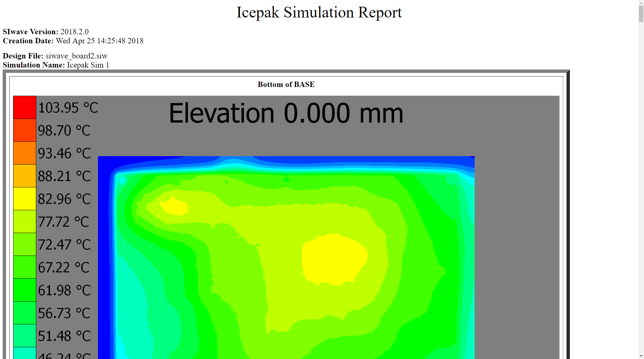The width and height of the screenshot is (644, 359).
Task: Click the scrollbar up arrow
Action: pos(641,3)
